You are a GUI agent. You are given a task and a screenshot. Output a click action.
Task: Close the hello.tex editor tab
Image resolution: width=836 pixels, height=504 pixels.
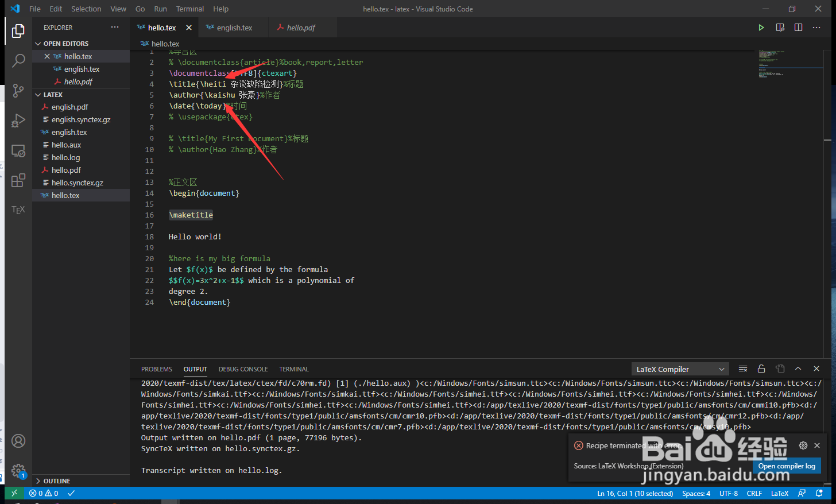coord(189,28)
